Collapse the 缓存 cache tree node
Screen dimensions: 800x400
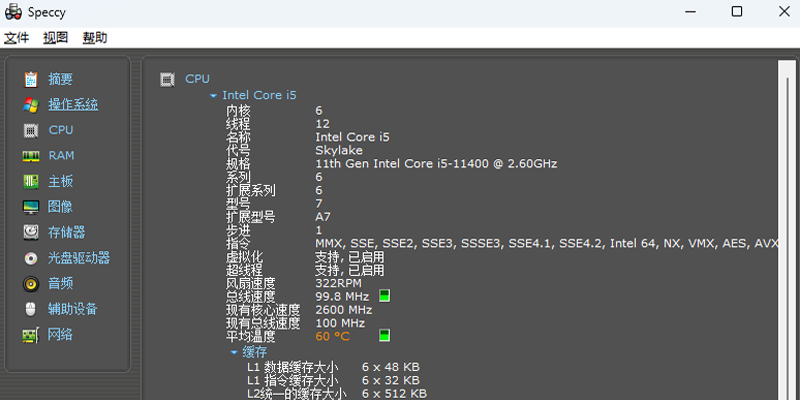coord(234,352)
